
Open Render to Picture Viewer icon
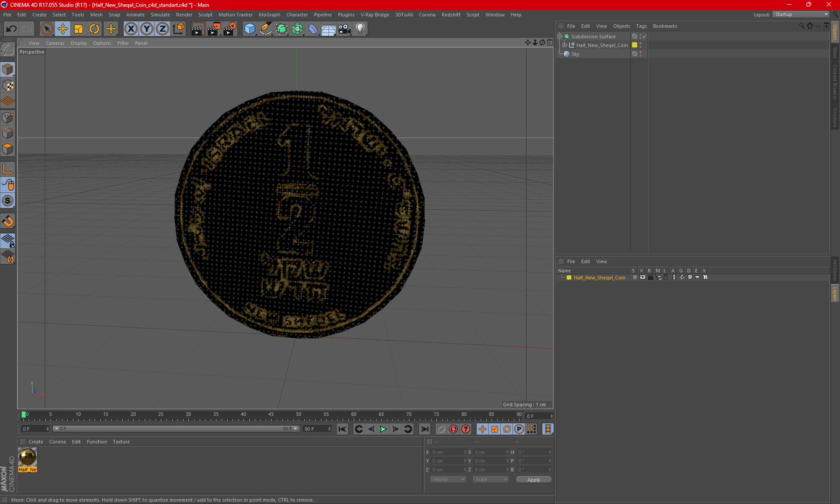(213, 29)
